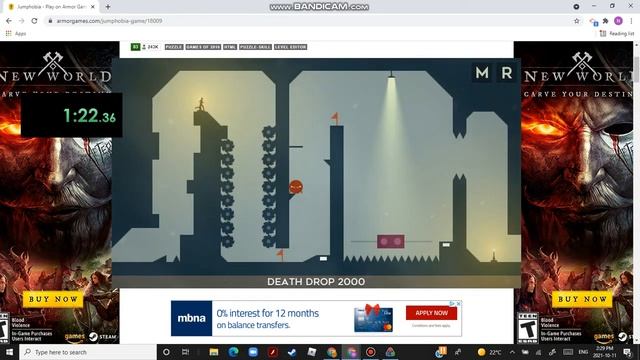Viewport: 640px width, 360px height.
Task: Click the M mute button in game
Action: tap(482, 73)
